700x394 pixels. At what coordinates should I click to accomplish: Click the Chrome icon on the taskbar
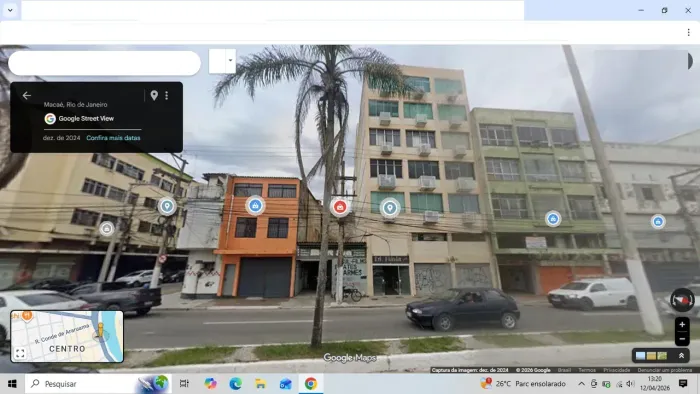click(311, 384)
